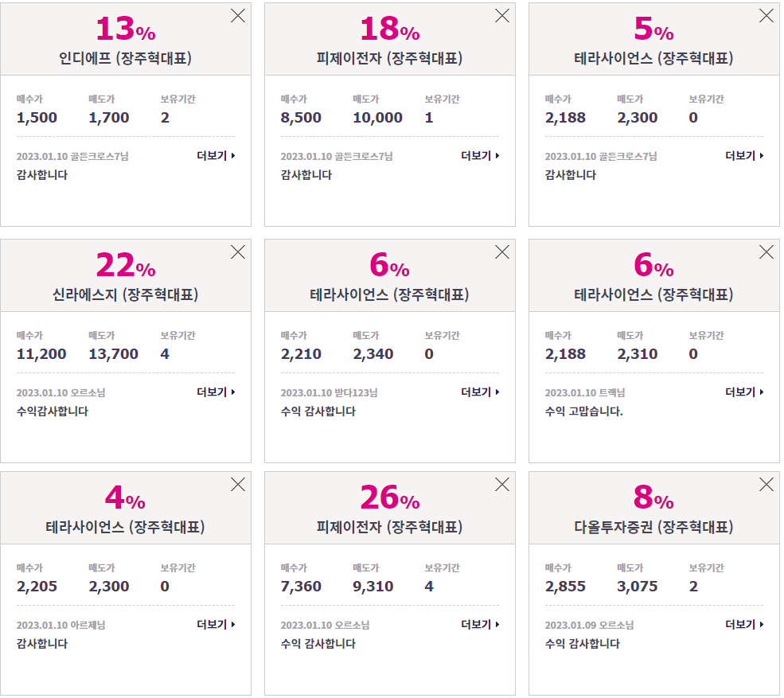Click 더보기 on 트랙님's review
The width and height of the screenshot is (784, 698).
[744, 392]
